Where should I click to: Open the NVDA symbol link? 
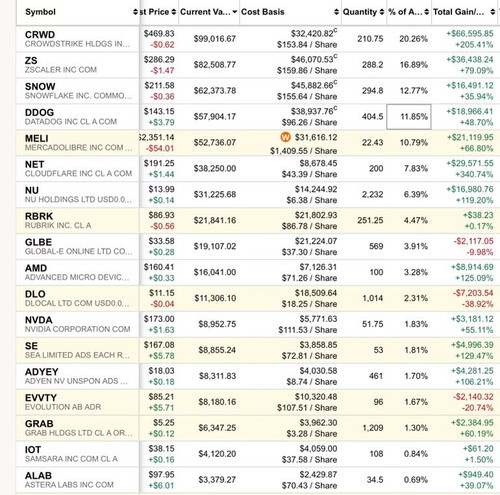click(39, 320)
